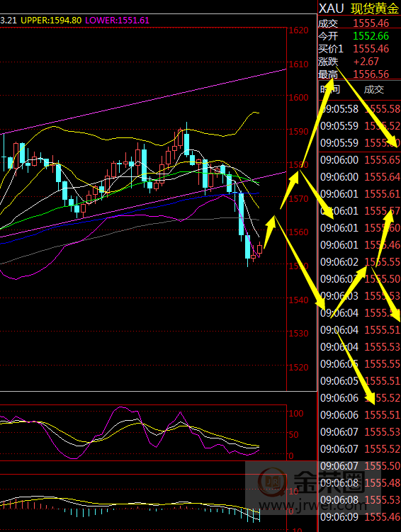Click the 成交 last price 1555.46 in the quote summary
The height and width of the screenshot is (532, 401).
371,23
